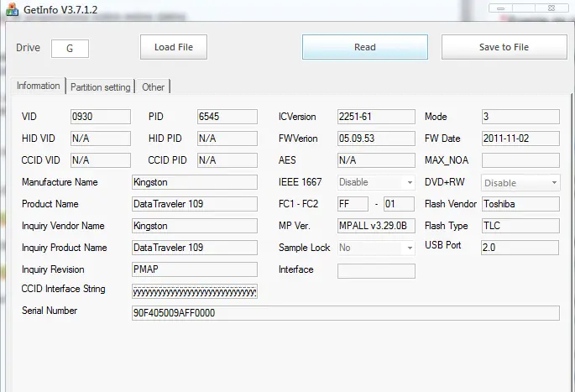Click the HID VID field
The image size is (575, 392).
point(101,139)
